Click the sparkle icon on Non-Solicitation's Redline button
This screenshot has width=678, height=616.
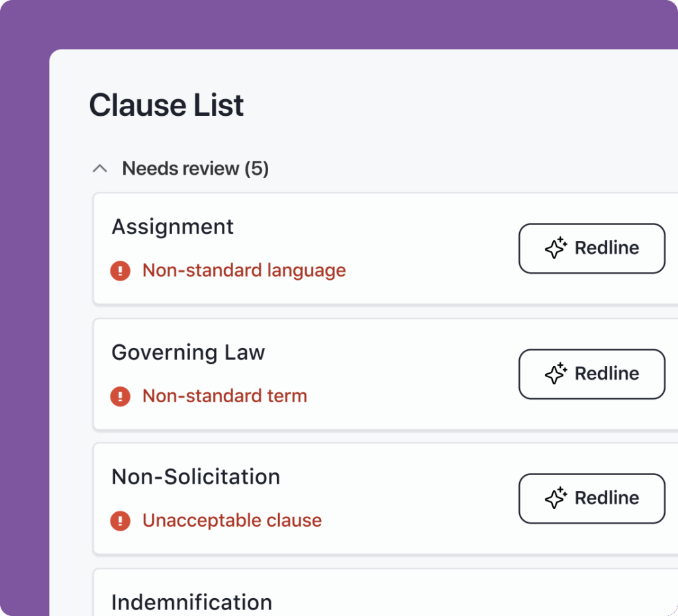click(555, 498)
